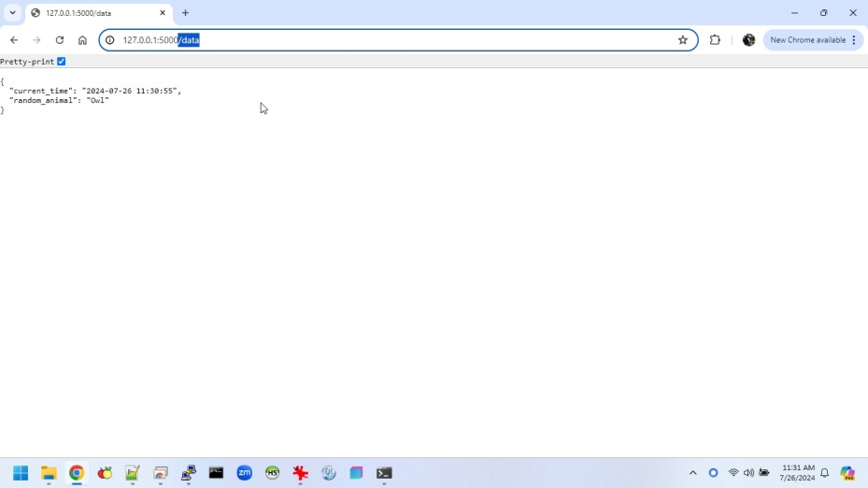Open Zoom from the taskbar

(245, 473)
